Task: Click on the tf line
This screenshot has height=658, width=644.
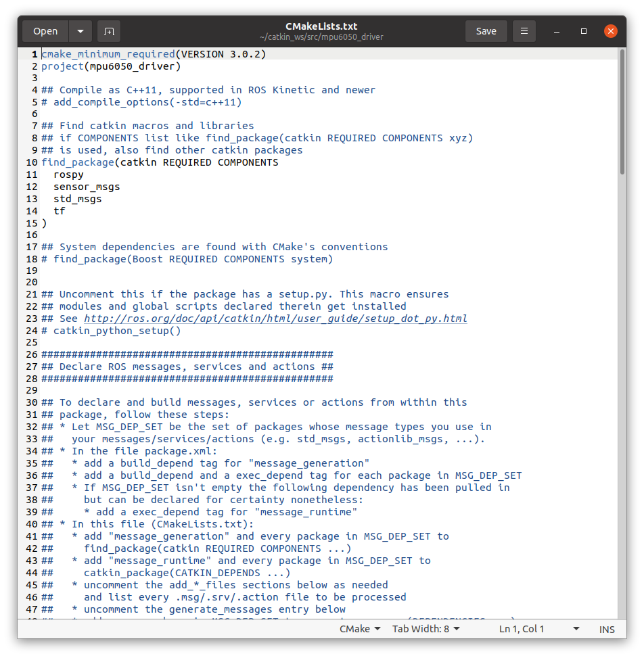Action: 60,211
